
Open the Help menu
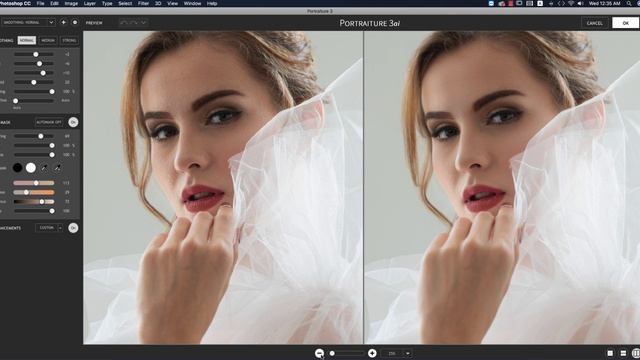click(x=212, y=3)
